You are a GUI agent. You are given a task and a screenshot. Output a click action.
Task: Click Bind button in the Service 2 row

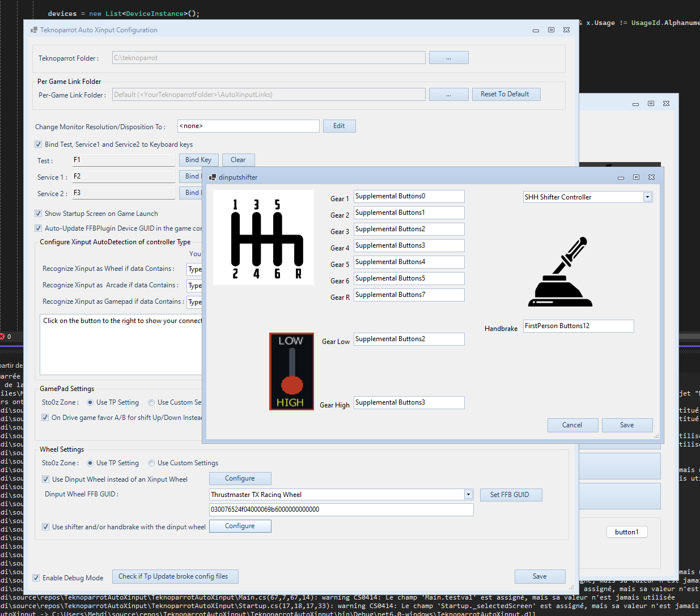tap(191, 193)
